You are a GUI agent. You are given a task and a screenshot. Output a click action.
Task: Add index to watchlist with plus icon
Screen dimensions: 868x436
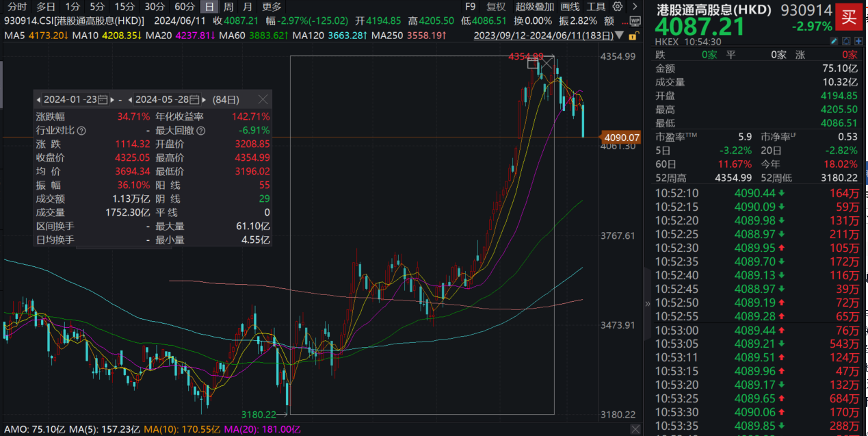859,41
